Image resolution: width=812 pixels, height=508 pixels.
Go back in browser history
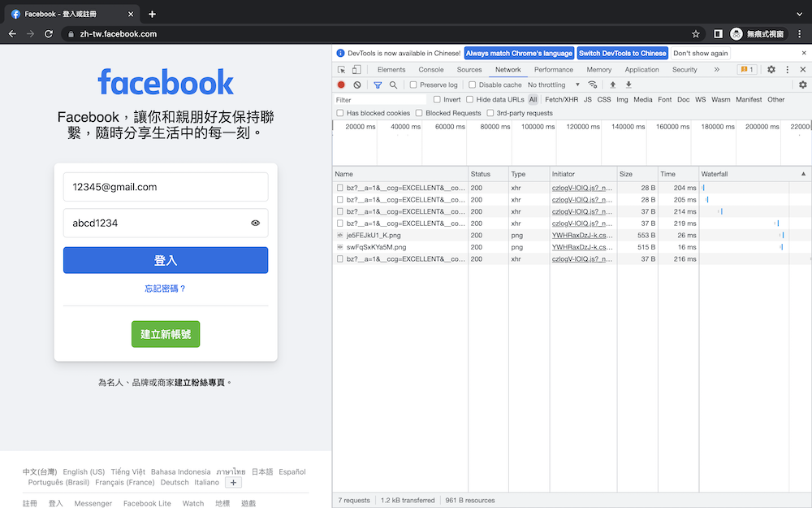tap(12, 33)
